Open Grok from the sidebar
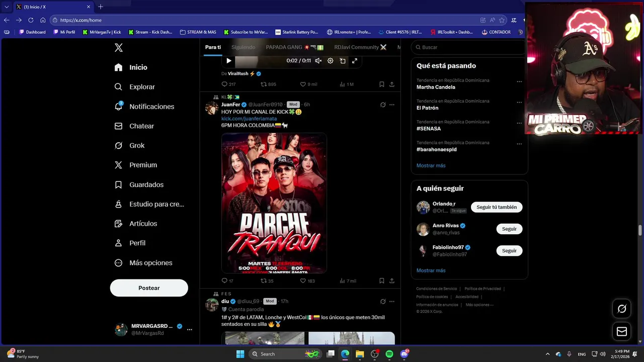 click(129, 145)
